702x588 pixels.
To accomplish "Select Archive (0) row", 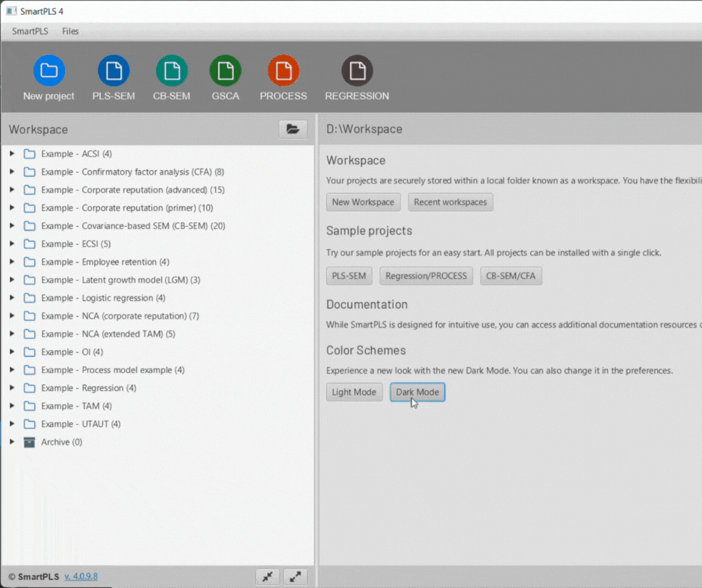I will [x=158, y=442].
